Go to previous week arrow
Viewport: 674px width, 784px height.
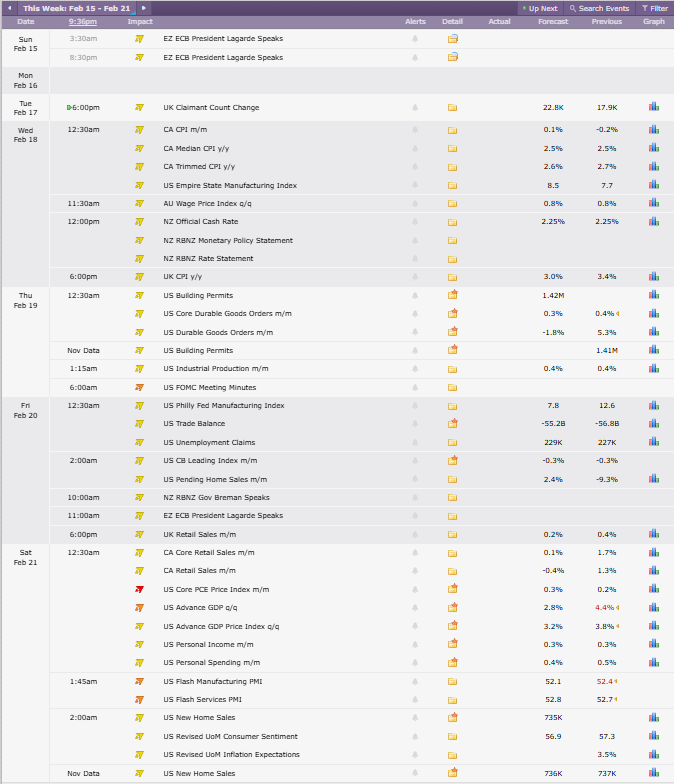pos(10,8)
